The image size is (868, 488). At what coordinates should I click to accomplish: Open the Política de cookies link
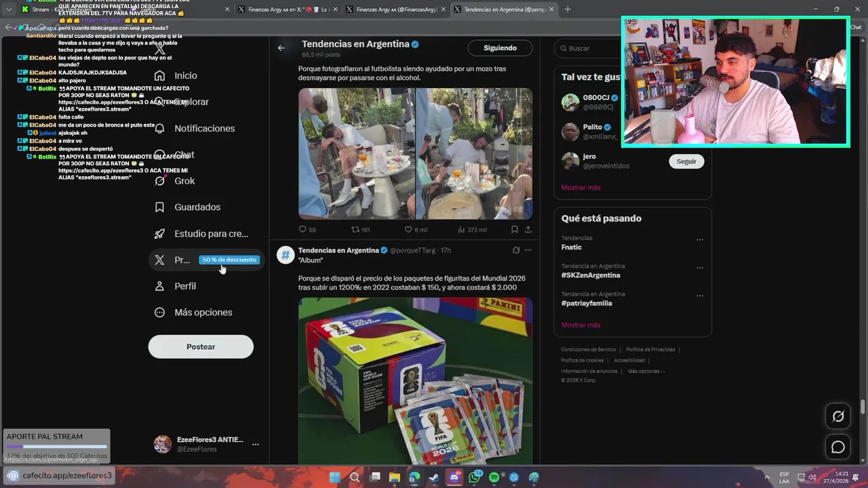click(x=582, y=361)
